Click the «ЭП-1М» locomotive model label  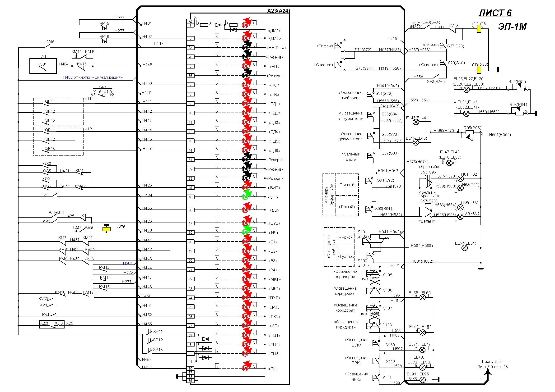tap(512, 26)
